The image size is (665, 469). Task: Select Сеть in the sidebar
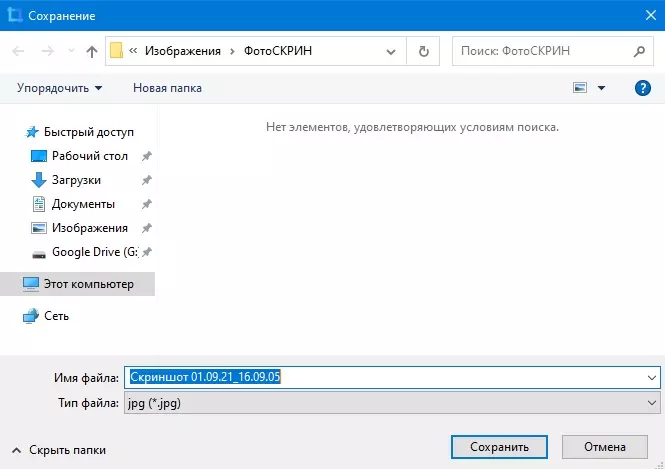pos(56,316)
